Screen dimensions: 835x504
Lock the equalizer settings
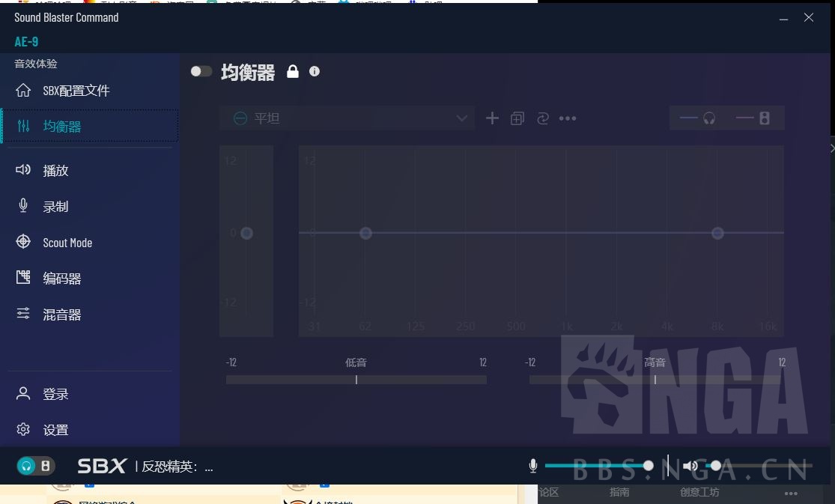pyautogui.click(x=293, y=71)
